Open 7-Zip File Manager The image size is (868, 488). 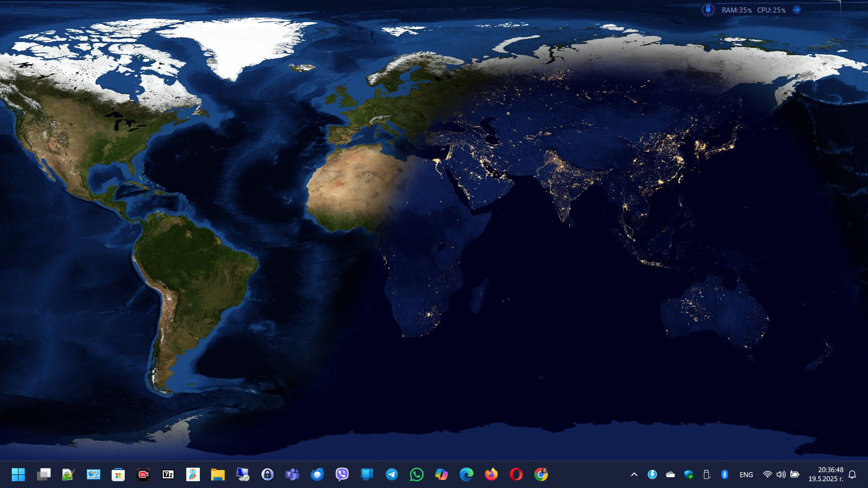168,474
